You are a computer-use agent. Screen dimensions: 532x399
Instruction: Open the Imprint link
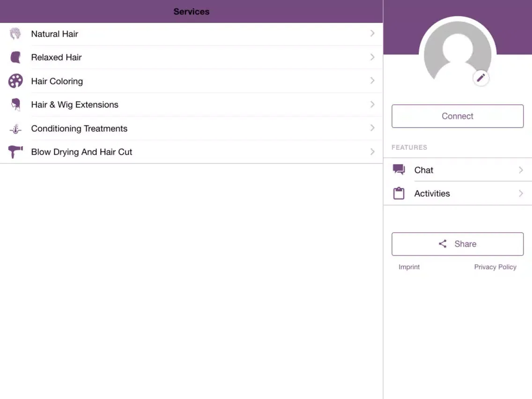pyautogui.click(x=409, y=267)
